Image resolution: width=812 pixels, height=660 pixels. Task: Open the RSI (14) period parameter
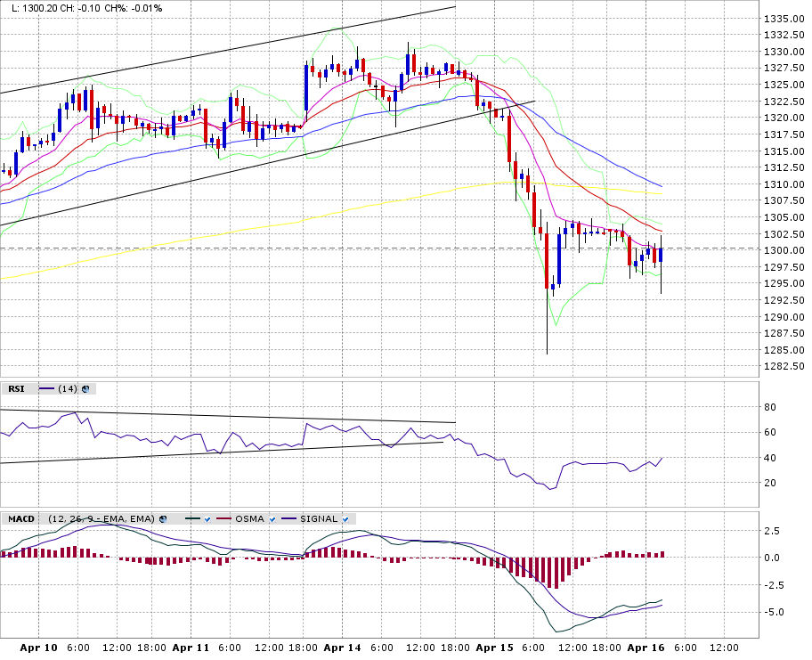[x=68, y=388]
